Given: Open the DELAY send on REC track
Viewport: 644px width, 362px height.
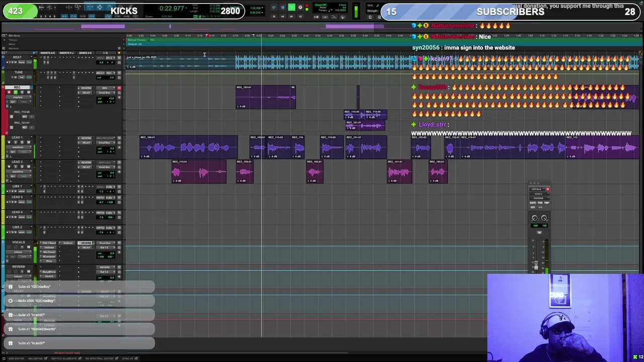Looking at the screenshot, I should [86, 93].
